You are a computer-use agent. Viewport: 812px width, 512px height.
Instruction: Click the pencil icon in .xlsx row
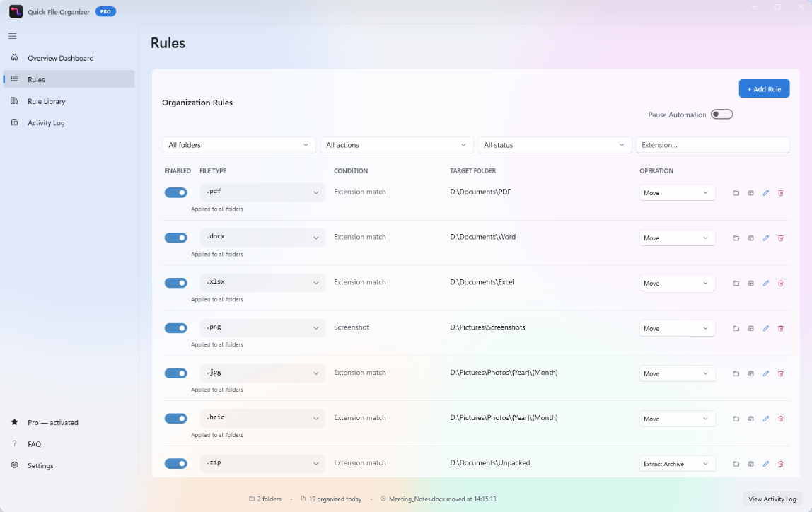(x=766, y=283)
